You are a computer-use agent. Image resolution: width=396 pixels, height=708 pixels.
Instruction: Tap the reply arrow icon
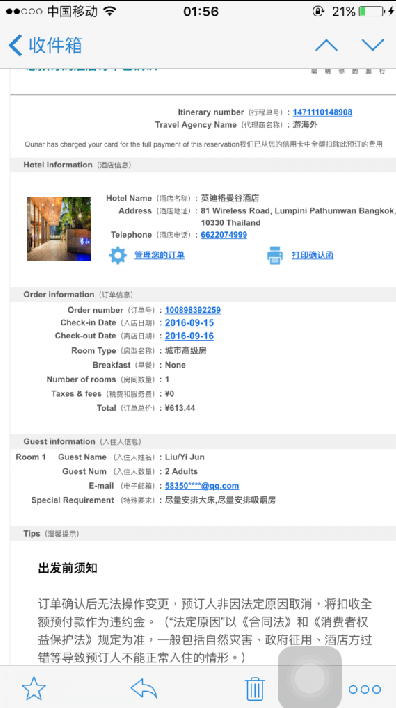pos(144,689)
